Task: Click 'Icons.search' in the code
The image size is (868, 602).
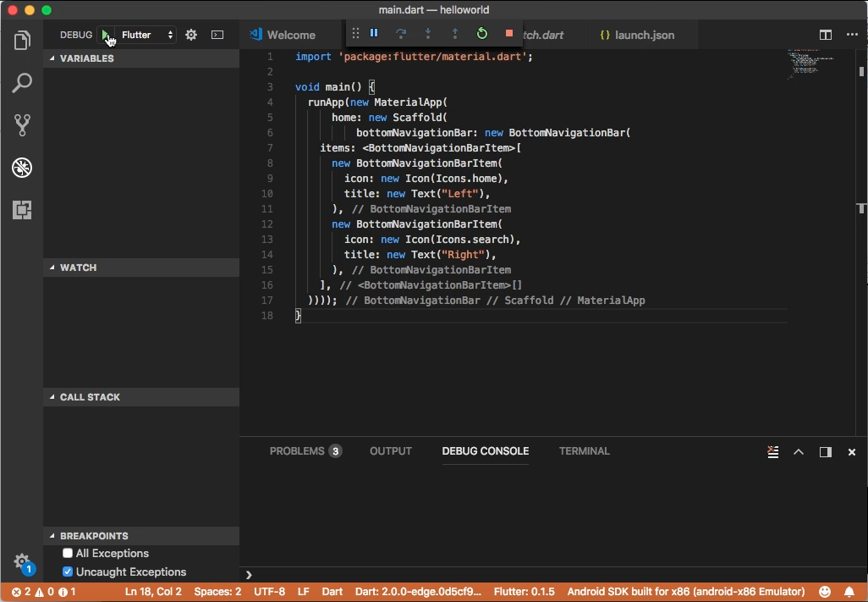Action: pyautogui.click(x=472, y=240)
